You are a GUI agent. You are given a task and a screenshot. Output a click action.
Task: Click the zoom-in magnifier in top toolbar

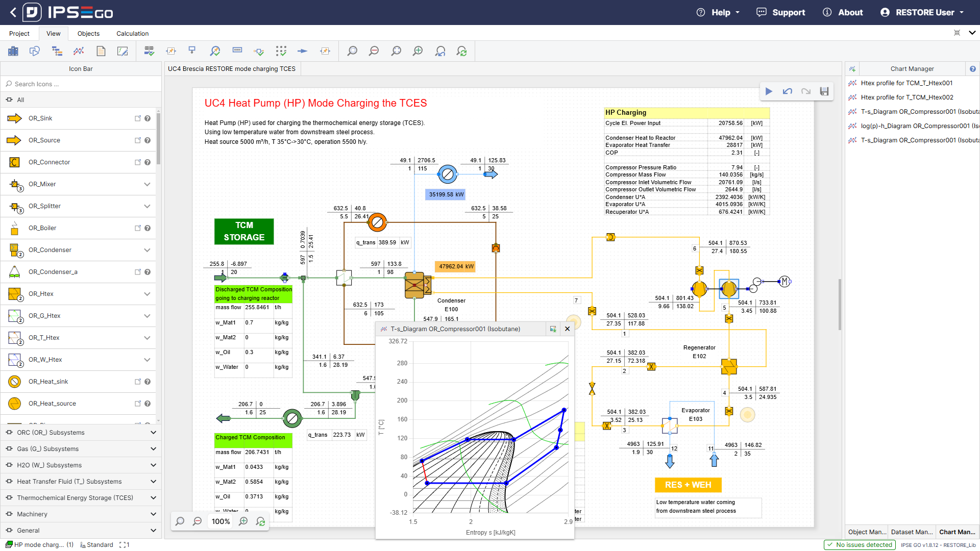coord(418,51)
